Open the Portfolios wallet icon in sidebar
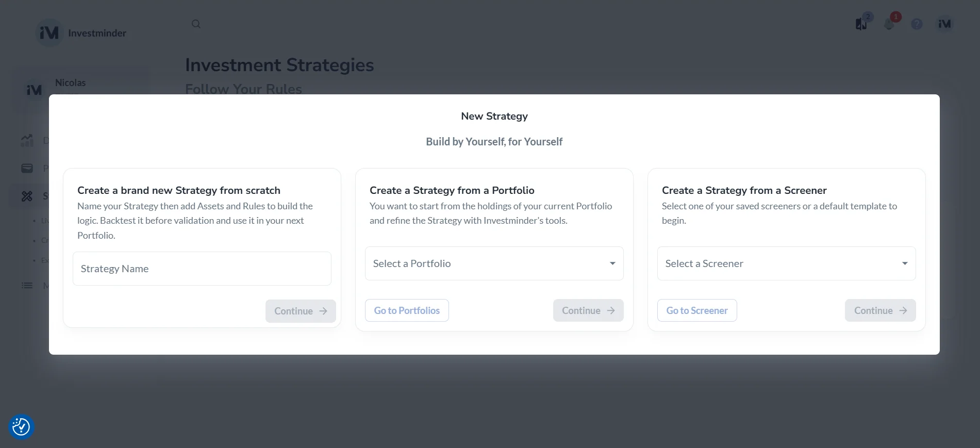 click(x=26, y=168)
